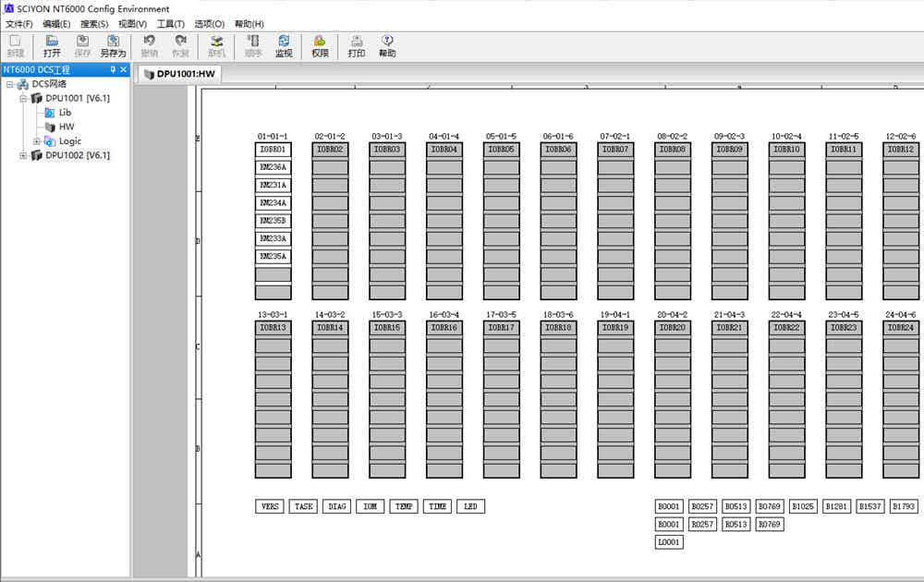
Task: Click the Help (帮助) toolbar icon
Action: tap(387, 46)
